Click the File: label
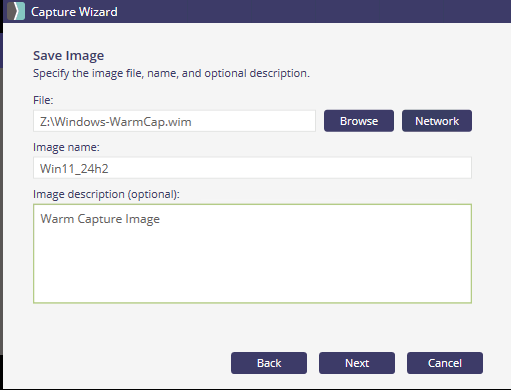The width and height of the screenshot is (511, 390). [43, 100]
